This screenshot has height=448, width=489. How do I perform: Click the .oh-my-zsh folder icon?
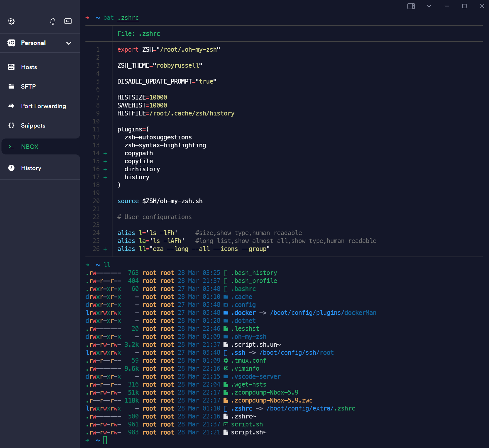226,337
